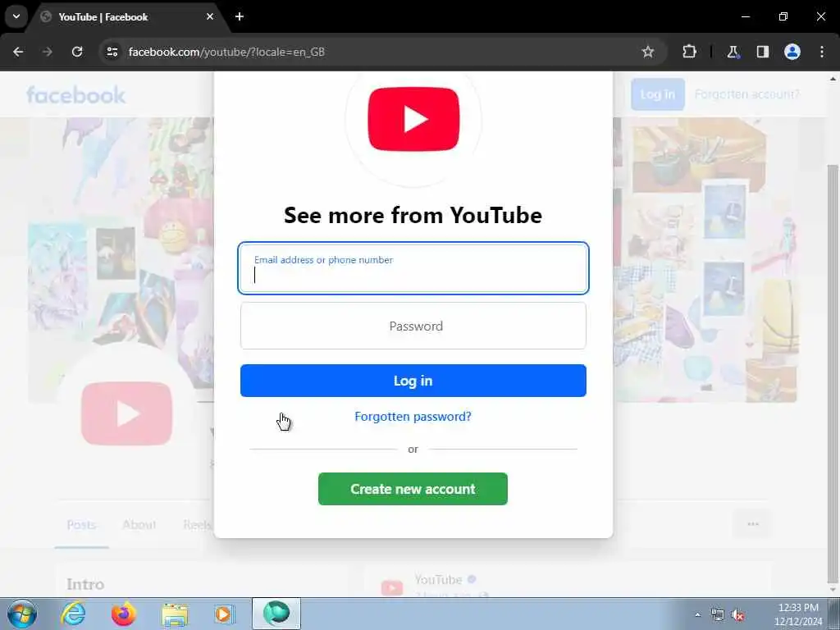
Task: Open the page's three-dot more options
Action: [x=753, y=524]
